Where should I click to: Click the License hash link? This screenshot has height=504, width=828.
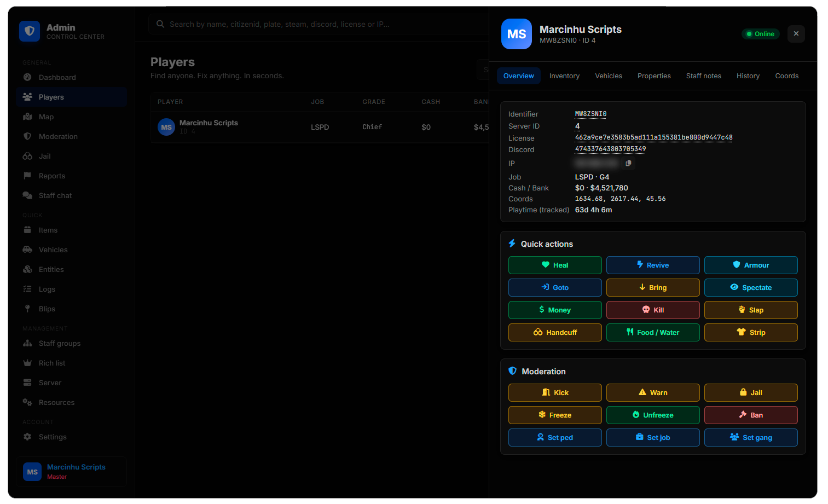coord(653,137)
